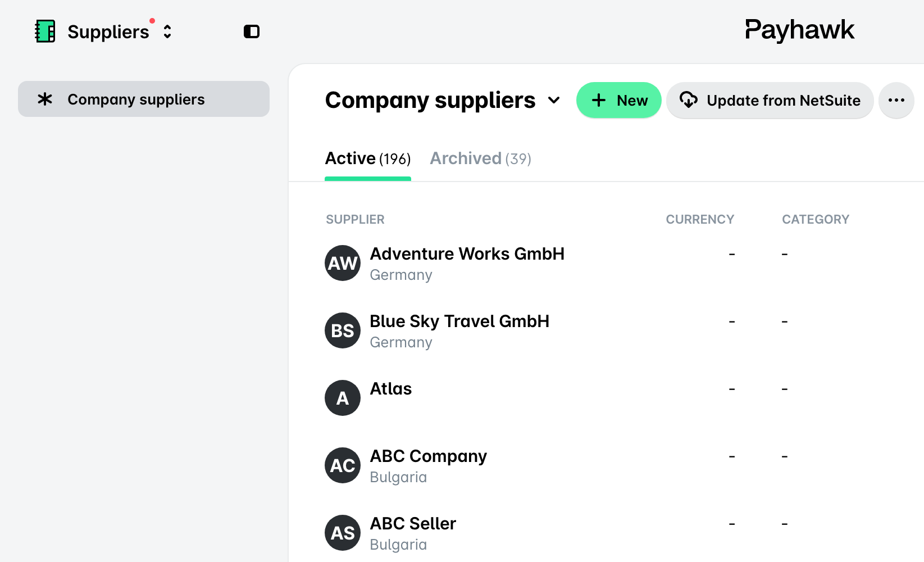Click the AC avatar for ABC Company
The image size is (924, 562).
343,465
